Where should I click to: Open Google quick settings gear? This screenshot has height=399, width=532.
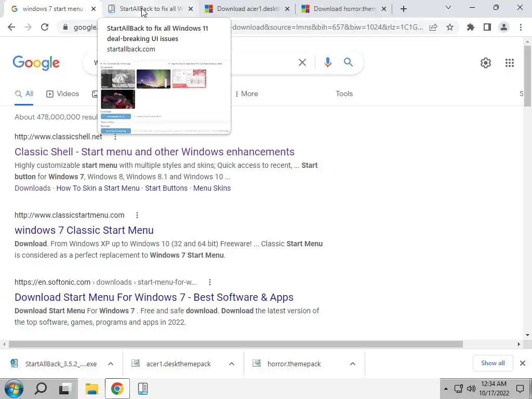pos(486,63)
